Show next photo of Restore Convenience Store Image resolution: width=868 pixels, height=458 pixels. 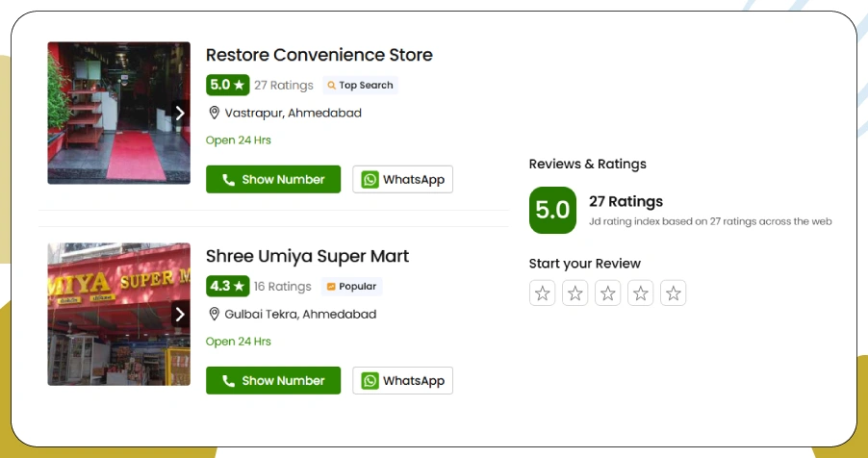[180, 113]
